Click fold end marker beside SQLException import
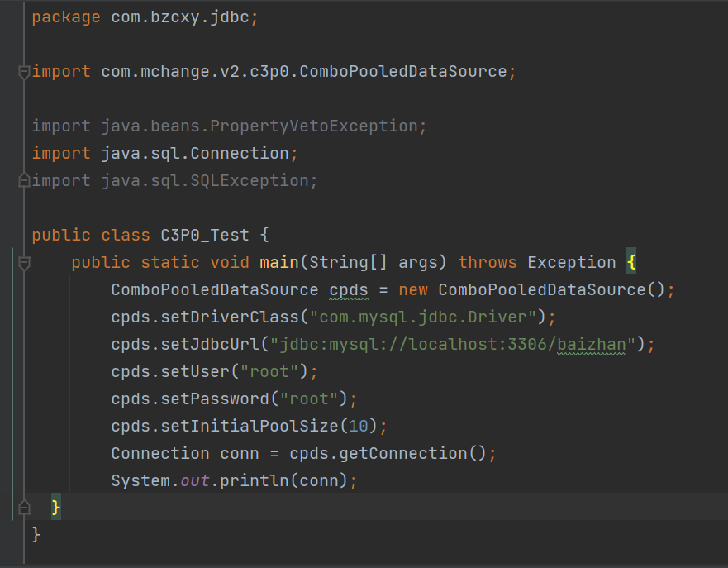The image size is (728, 568). click(x=24, y=181)
